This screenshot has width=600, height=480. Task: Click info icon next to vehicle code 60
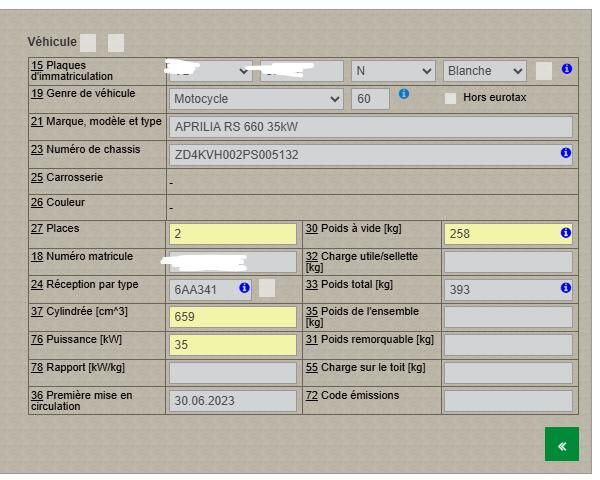[404, 94]
